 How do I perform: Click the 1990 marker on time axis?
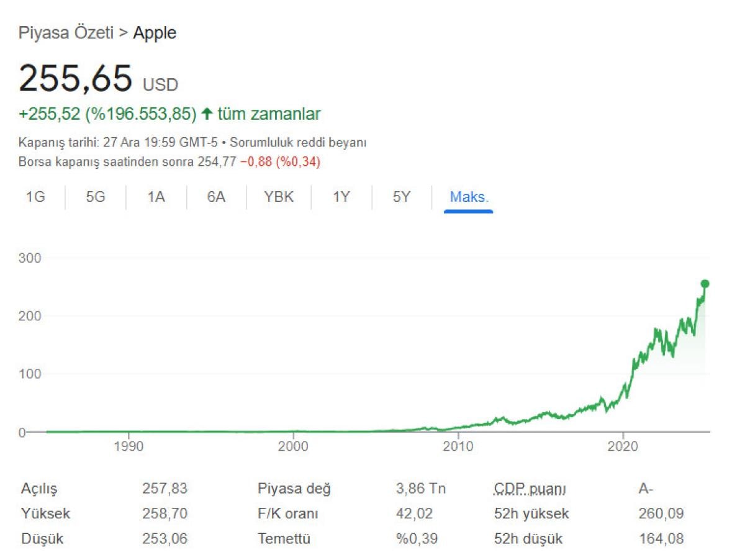[129, 446]
